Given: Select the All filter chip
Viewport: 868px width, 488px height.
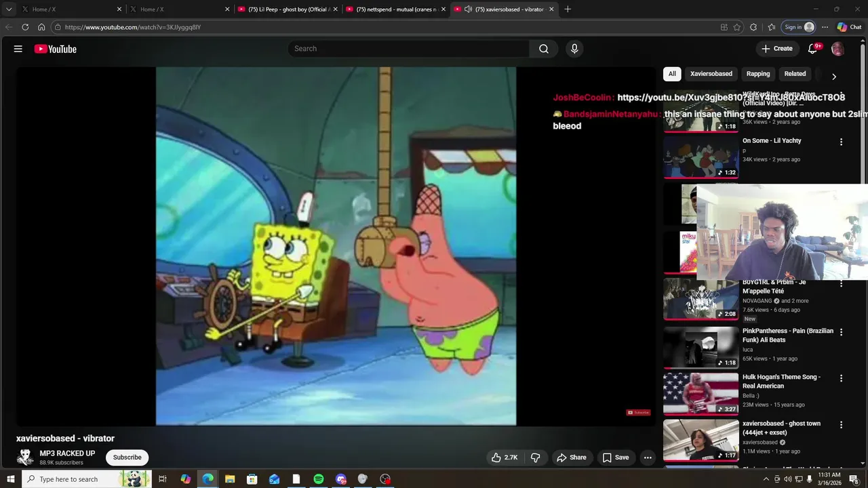Looking at the screenshot, I should [x=672, y=74].
